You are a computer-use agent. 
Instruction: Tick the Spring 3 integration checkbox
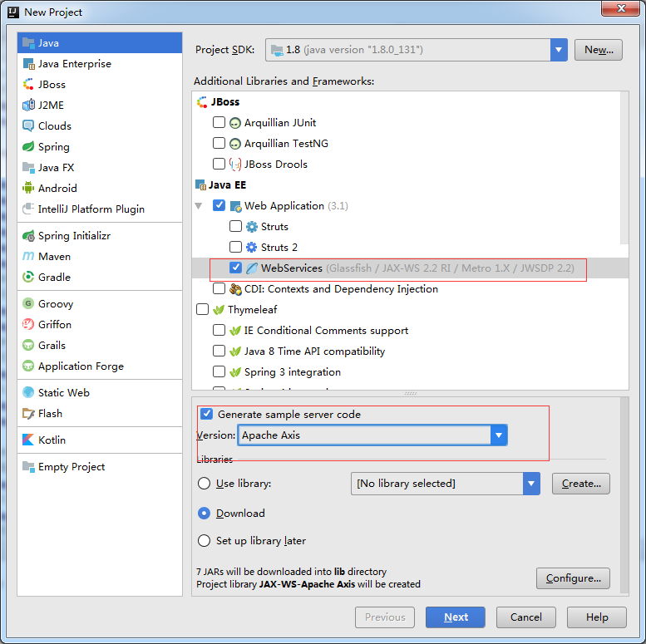(x=219, y=371)
